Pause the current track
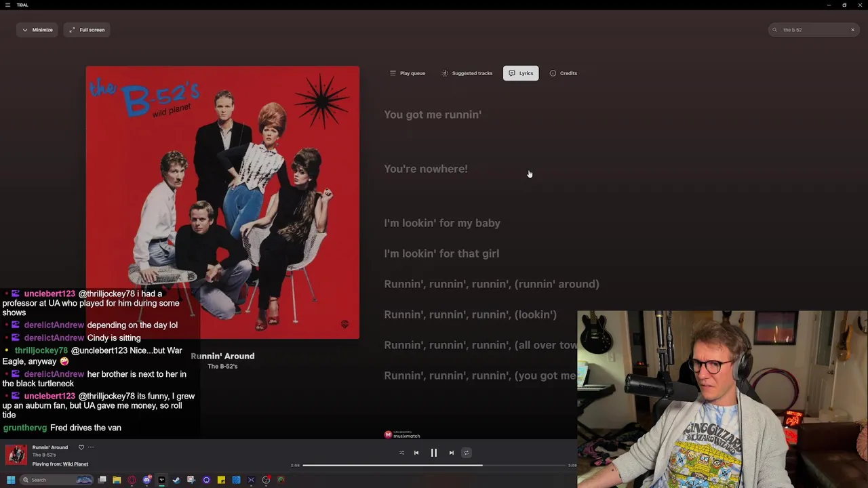868x488 pixels. [x=434, y=453]
